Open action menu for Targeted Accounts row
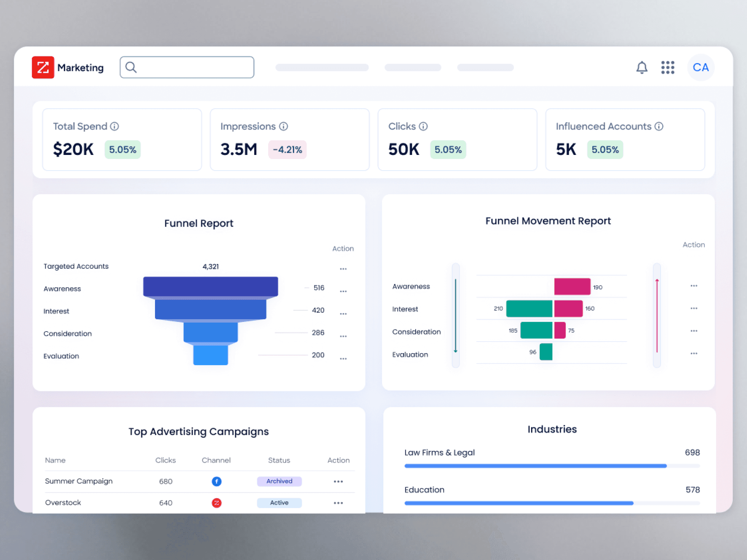The image size is (747, 560). coord(343,269)
